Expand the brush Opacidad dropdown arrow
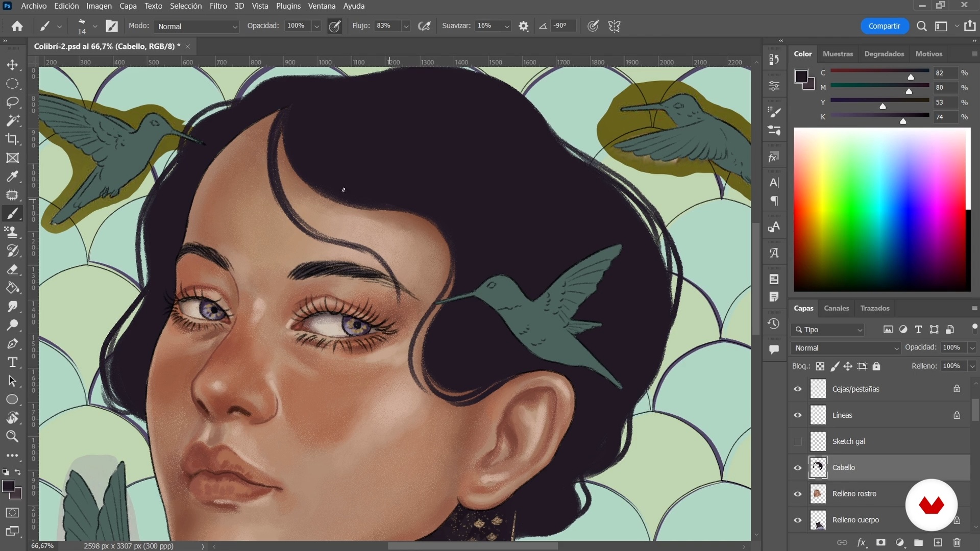980x551 pixels. (x=316, y=26)
